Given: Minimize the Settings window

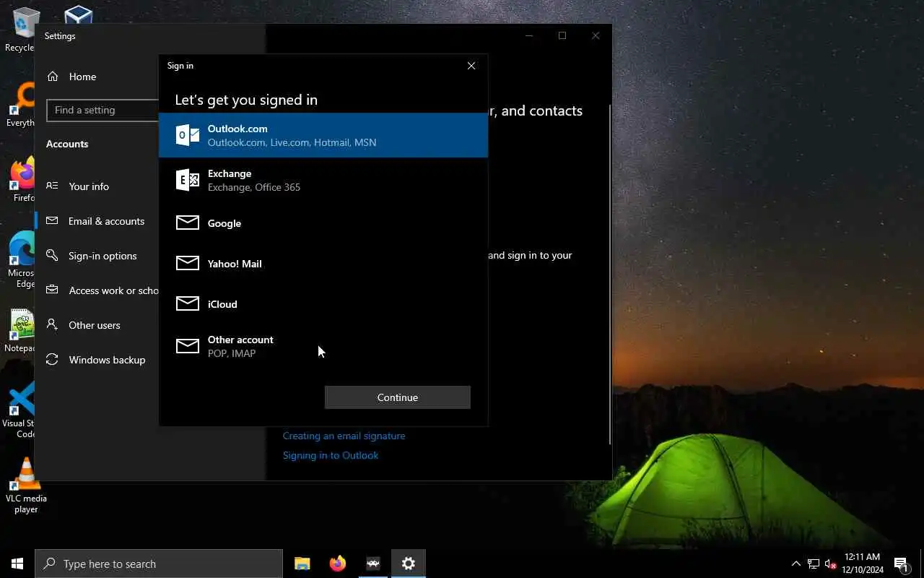Looking at the screenshot, I should tap(529, 35).
